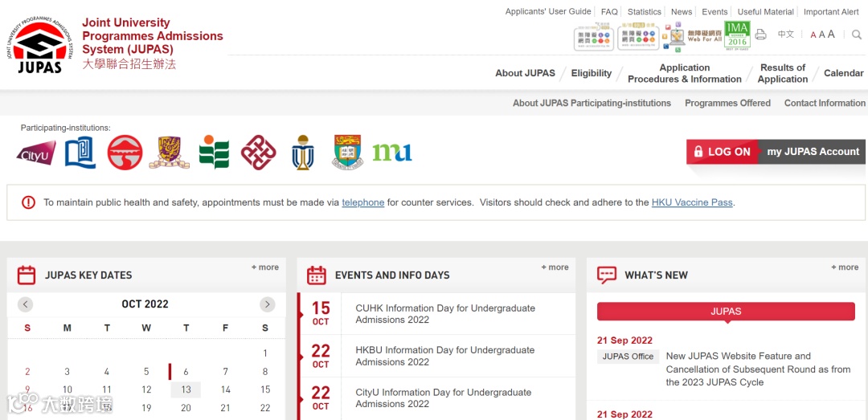The width and height of the screenshot is (868, 420).
Task: Open the CityU institution logo
Action: [x=36, y=153]
